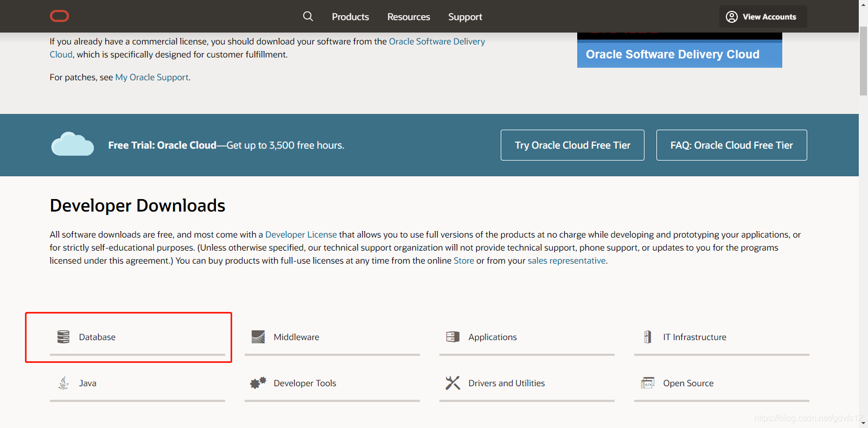This screenshot has width=868, height=428.
Task: Click the cloud icon in Free Trial banner
Action: pyautogui.click(x=72, y=144)
